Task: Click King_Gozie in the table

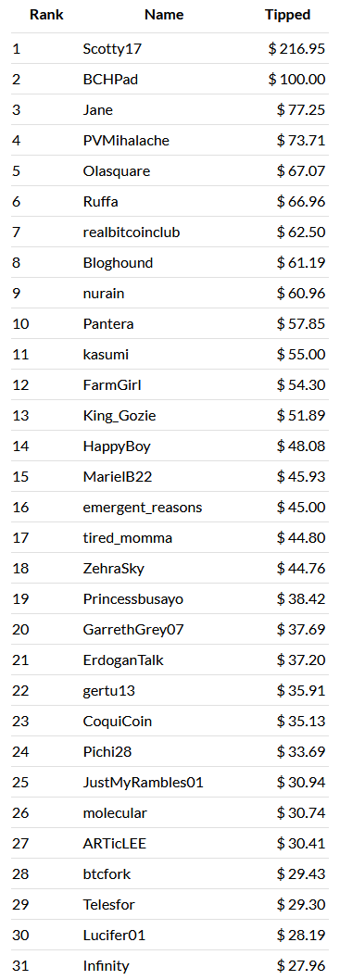Action: (x=120, y=416)
